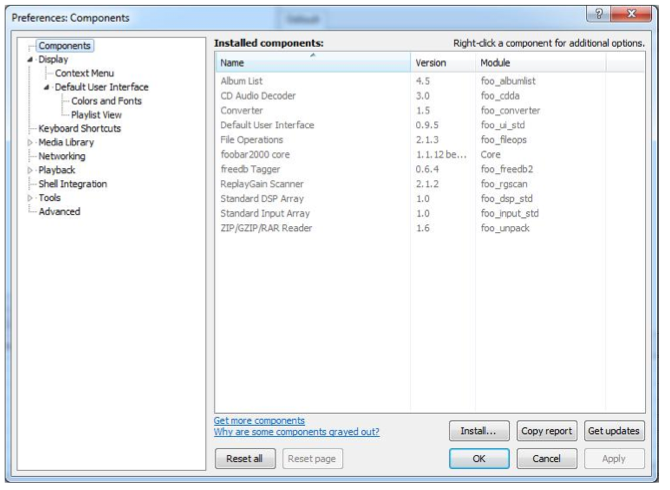Click the Reset page button
The height and width of the screenshot is (490, 670).
point(312,459)
